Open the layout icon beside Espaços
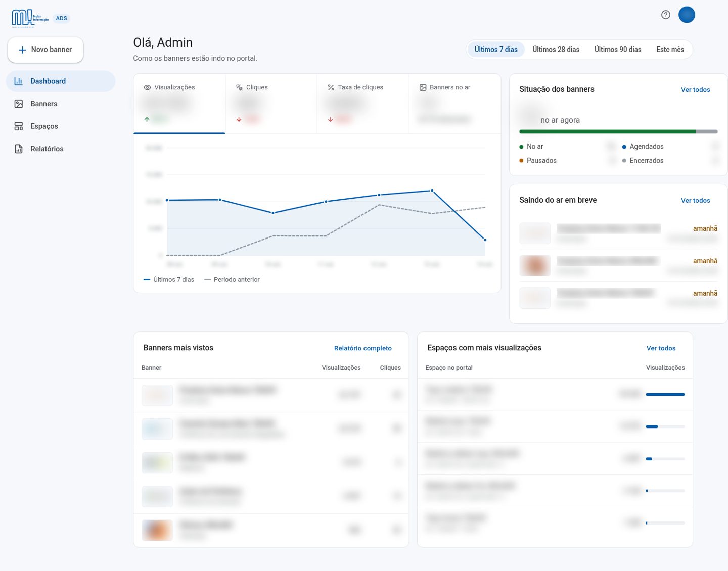 [x=19, y=126]
